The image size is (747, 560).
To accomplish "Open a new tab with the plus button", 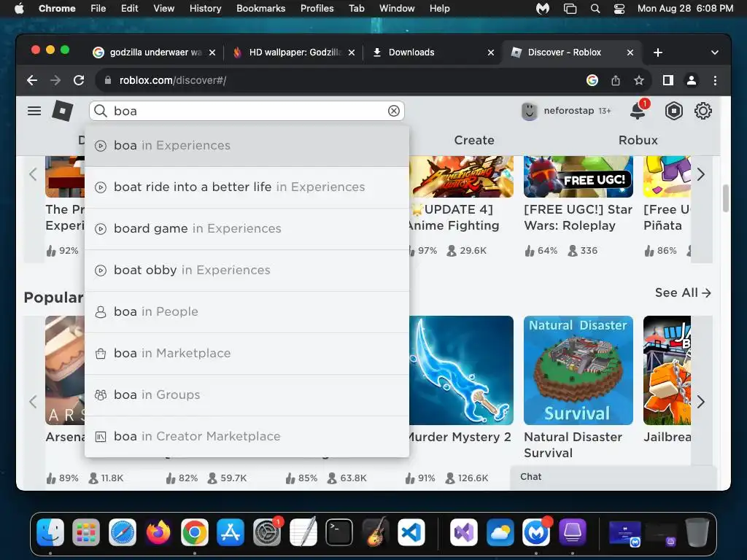I will (658, 52).
